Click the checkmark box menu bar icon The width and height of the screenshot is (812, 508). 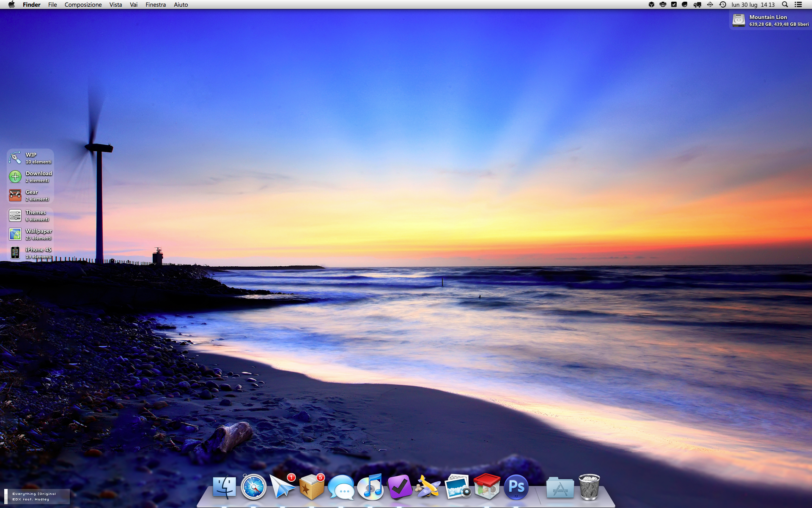(x=674, y=5)
